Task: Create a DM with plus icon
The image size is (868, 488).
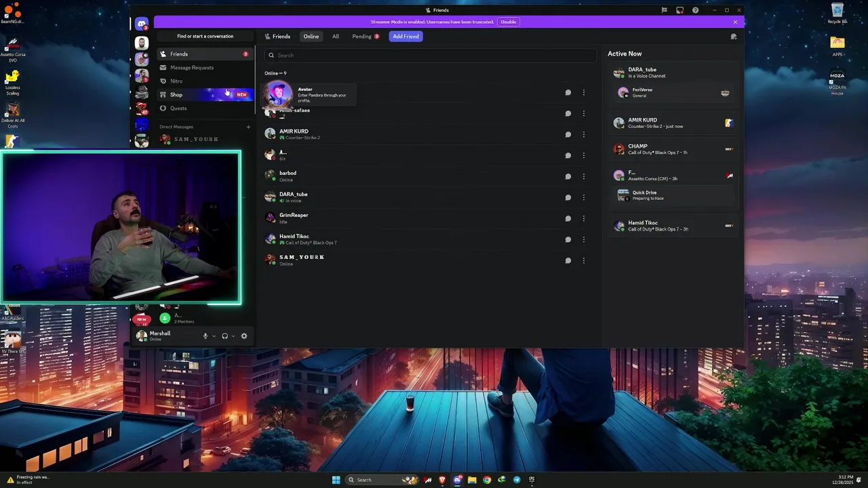Action: tap(248, 127)
